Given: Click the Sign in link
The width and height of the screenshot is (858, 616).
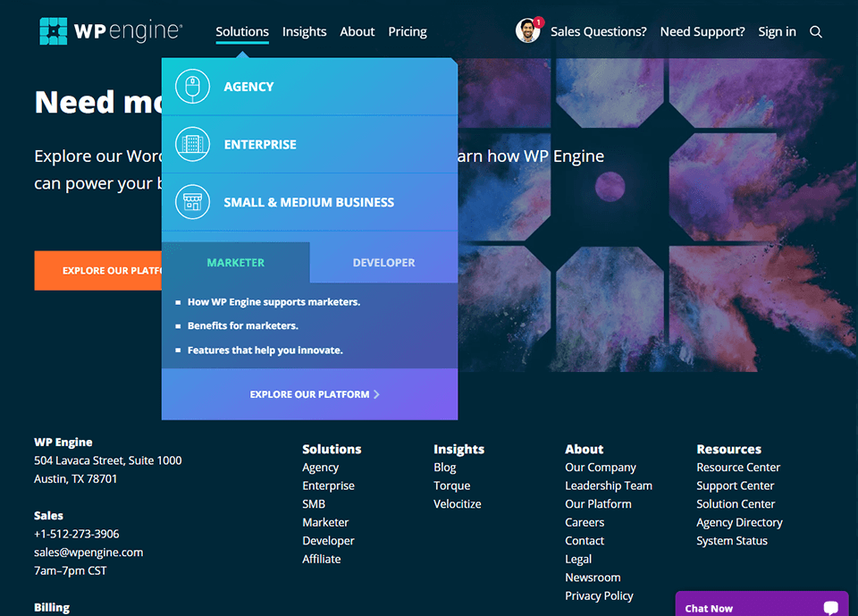Looking at the screenshot, I should [x=777, y=32].
